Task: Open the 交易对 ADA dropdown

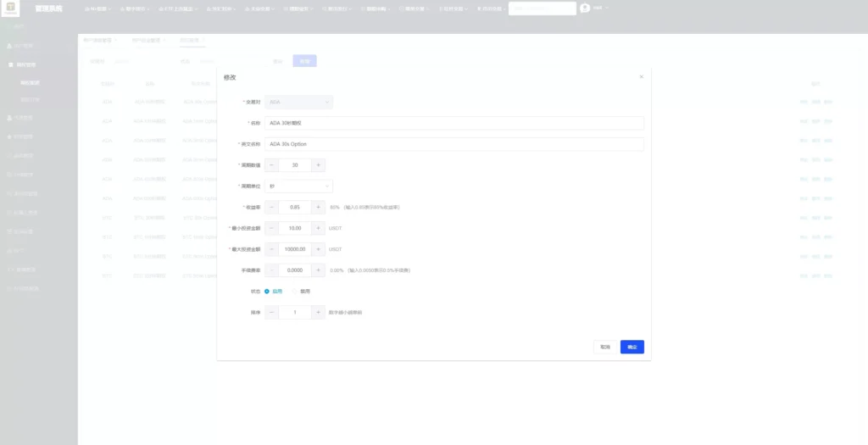Action: [x=299, y=102]
